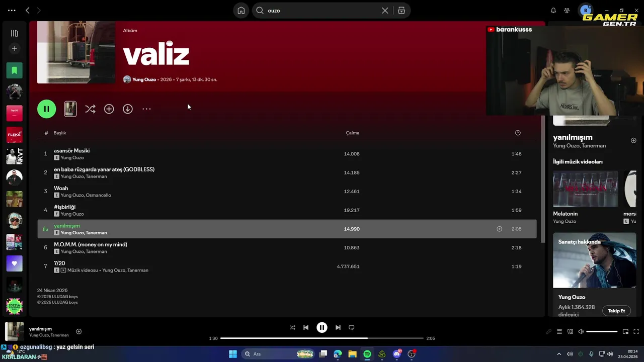Viewport: 644px width, 362px height.
Task: Open the play queue
Action: tap(559, 332)
